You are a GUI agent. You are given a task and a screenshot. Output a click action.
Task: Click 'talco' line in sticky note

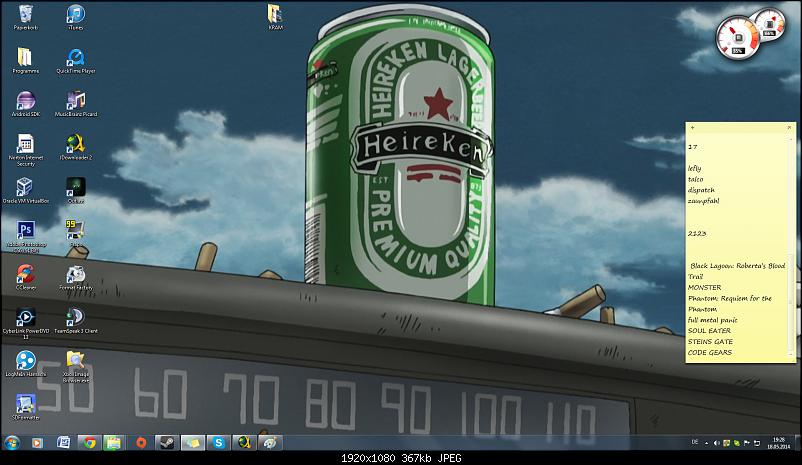pyautogui.click(x=695, y=179)
